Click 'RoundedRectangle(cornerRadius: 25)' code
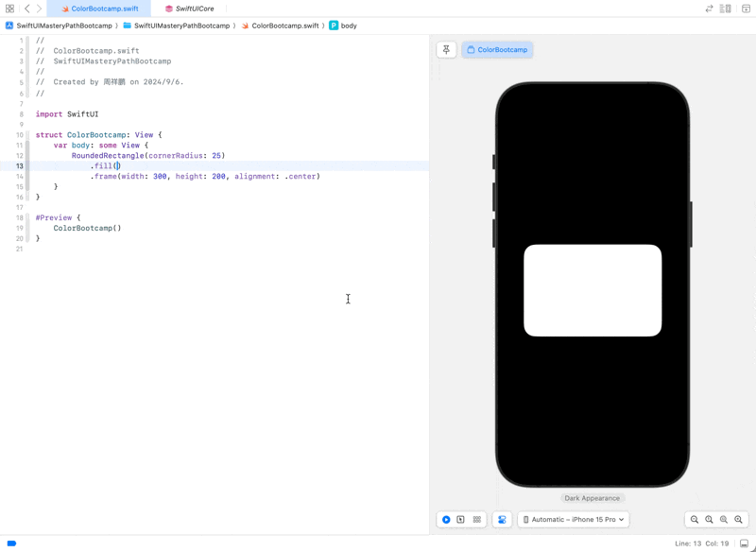756x552 pixels. (x=148, y=156)
